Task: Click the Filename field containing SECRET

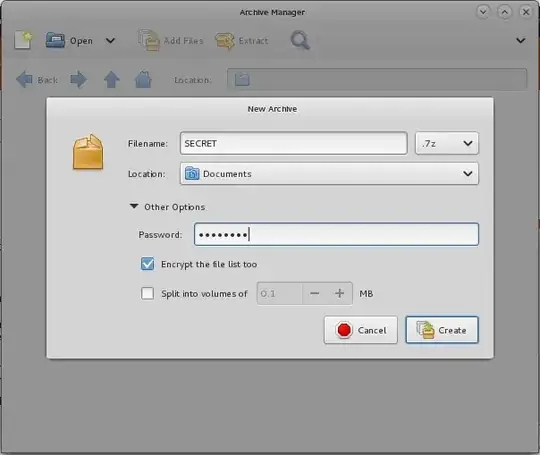Action: (x=293, y=143)
